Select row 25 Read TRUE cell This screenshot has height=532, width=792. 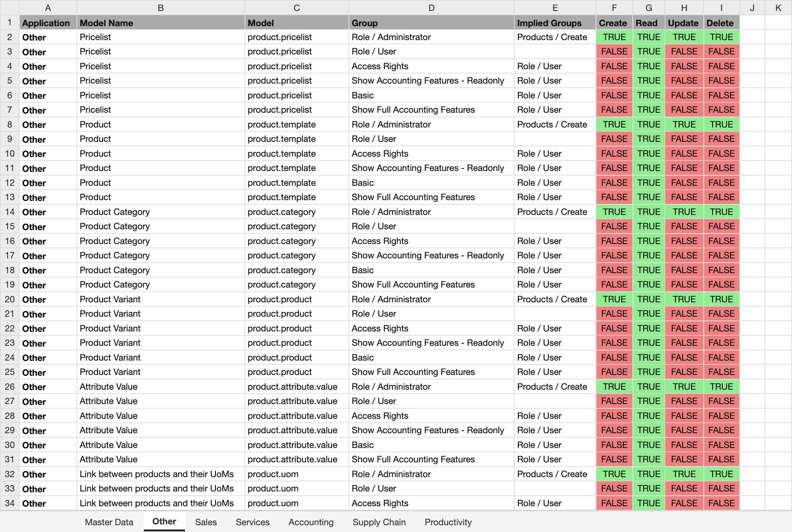tap(649, 372)
